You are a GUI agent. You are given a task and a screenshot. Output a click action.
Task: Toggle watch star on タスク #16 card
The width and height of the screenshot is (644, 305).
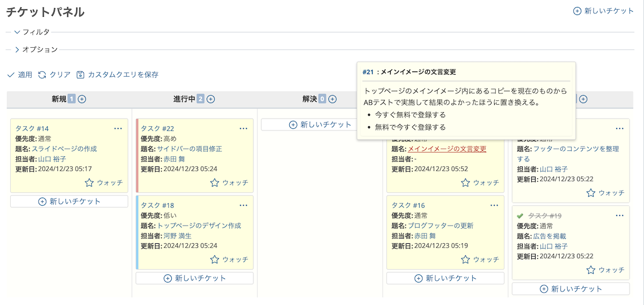466,259
